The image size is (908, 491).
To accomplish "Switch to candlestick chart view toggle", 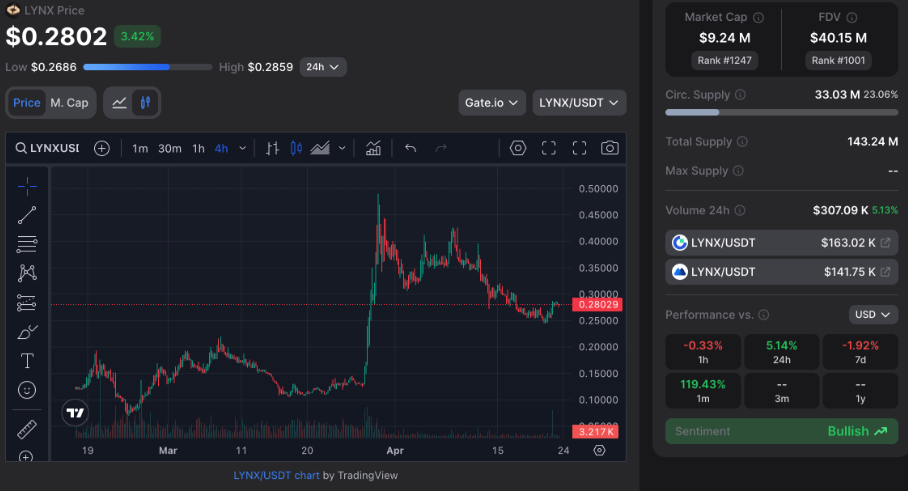I will (145, 102).
